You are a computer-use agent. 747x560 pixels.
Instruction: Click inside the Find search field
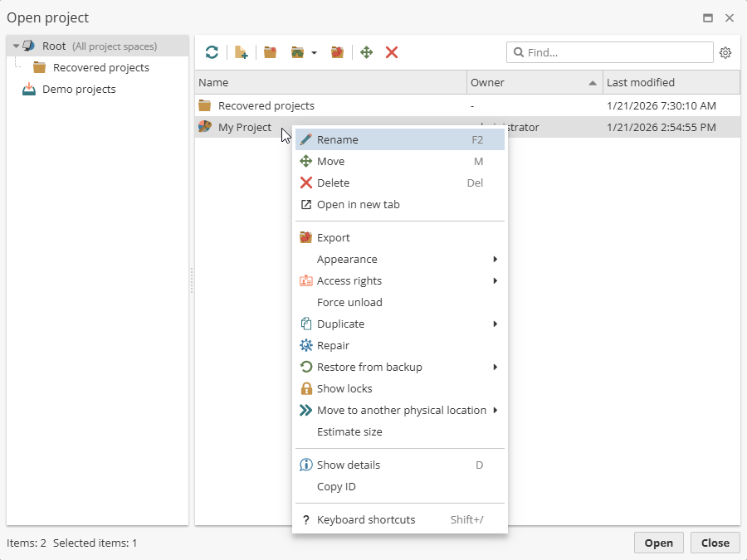tap(610, 52)
